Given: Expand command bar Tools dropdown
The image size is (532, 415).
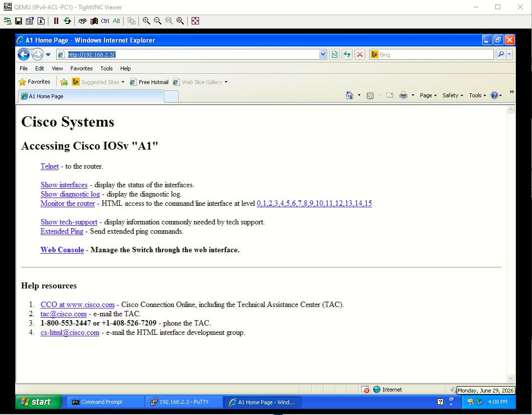Looking at the screenshot, I should (477, 96).
